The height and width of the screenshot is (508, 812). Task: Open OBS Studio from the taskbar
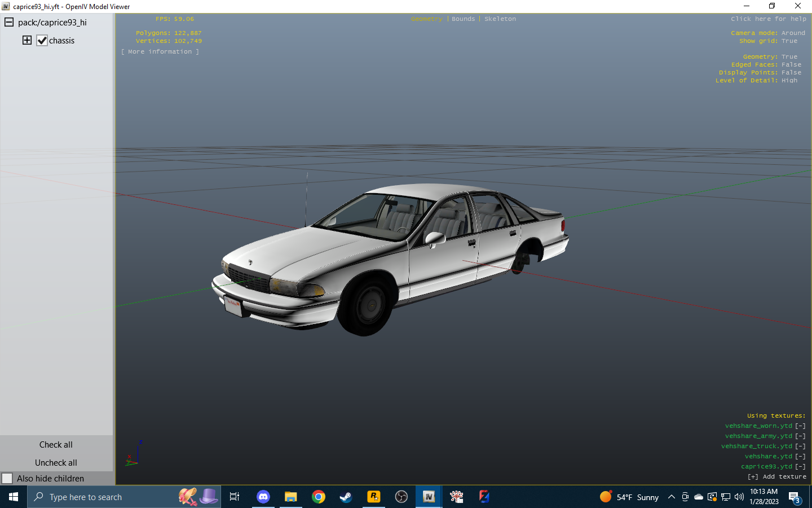(401, 497)
